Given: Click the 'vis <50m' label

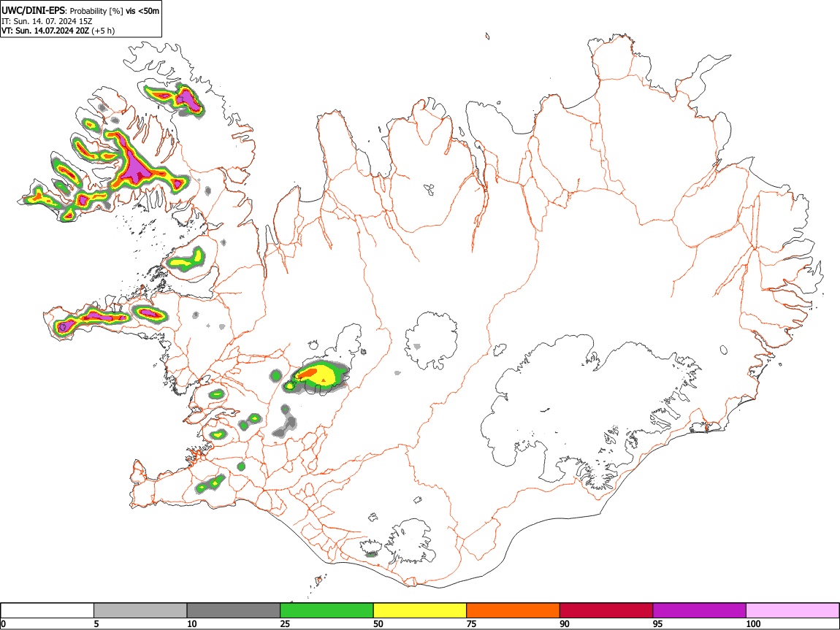Looking at the screenshot, I should click(x=142, y=11).
